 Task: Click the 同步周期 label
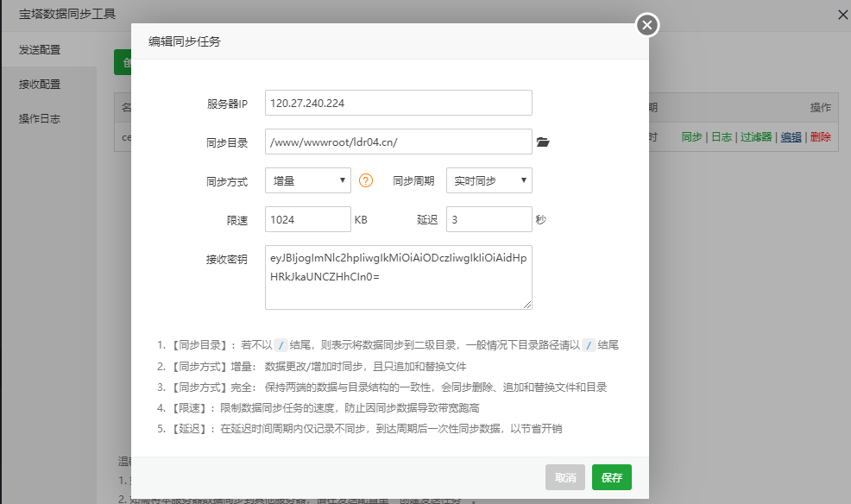(413, 180)
